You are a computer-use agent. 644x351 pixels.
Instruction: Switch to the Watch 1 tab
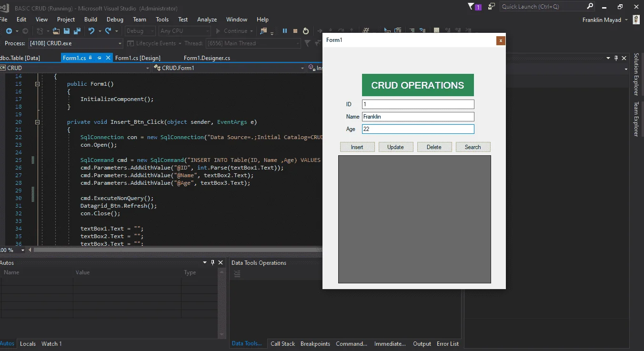[x=51, y=344]
